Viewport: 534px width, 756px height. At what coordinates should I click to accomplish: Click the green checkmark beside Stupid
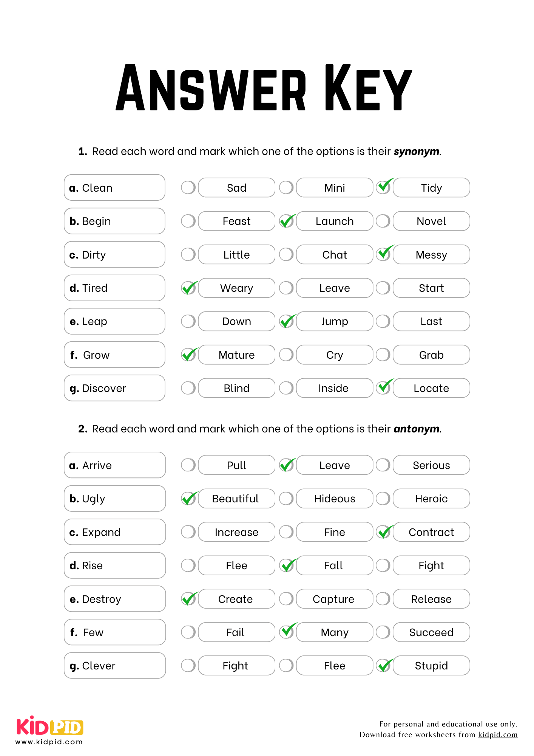[384, 665]
